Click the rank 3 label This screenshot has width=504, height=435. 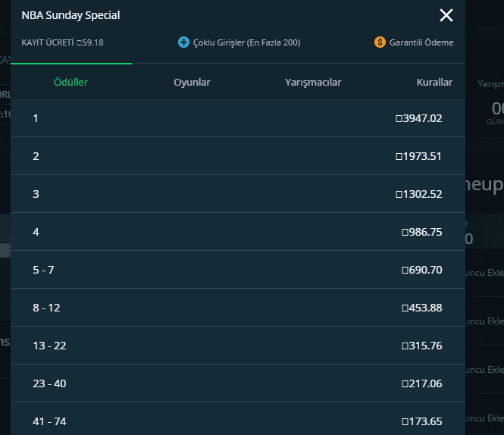click(36, 194)
